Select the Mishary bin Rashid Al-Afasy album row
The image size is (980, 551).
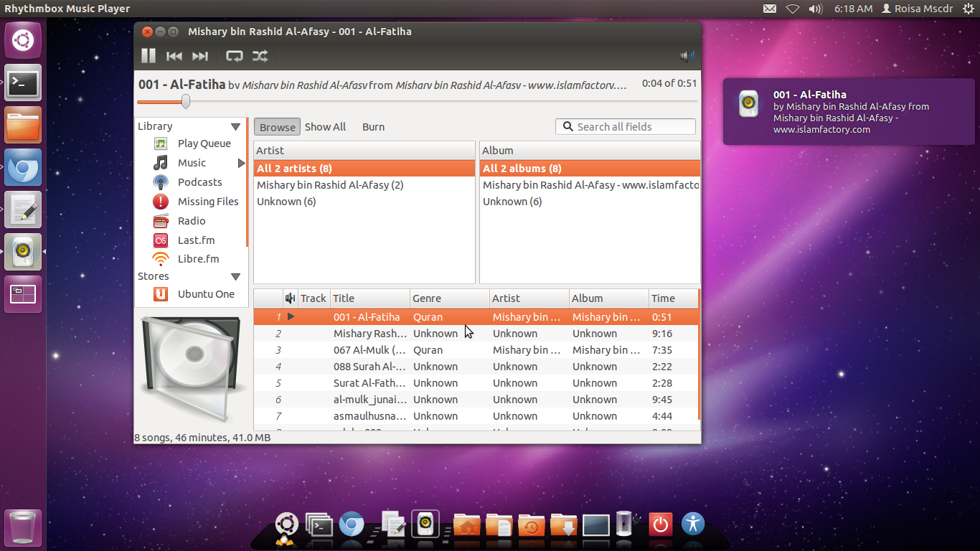(590, 185)
